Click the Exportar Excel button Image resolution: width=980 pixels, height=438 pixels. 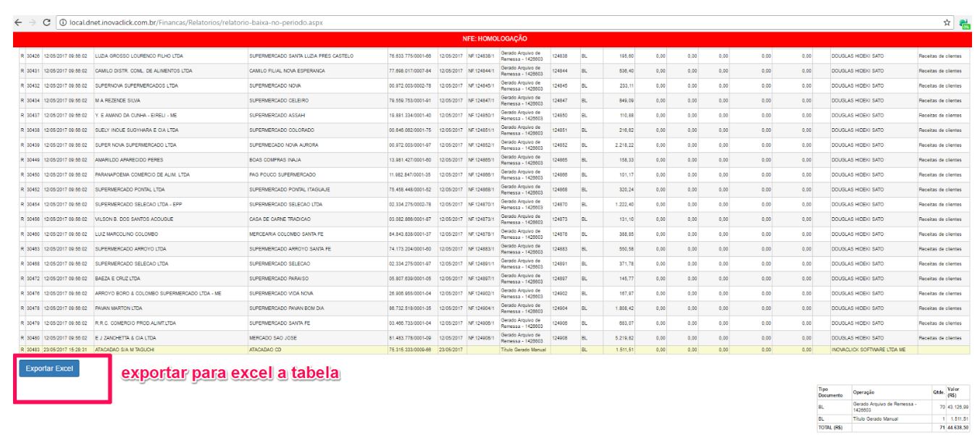pos(49,368)
